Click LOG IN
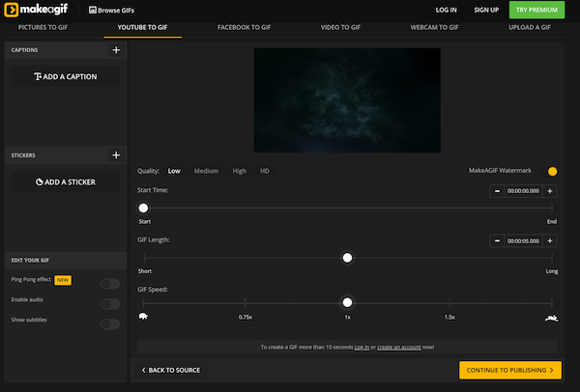580x392 pixels. coord(446,10)
